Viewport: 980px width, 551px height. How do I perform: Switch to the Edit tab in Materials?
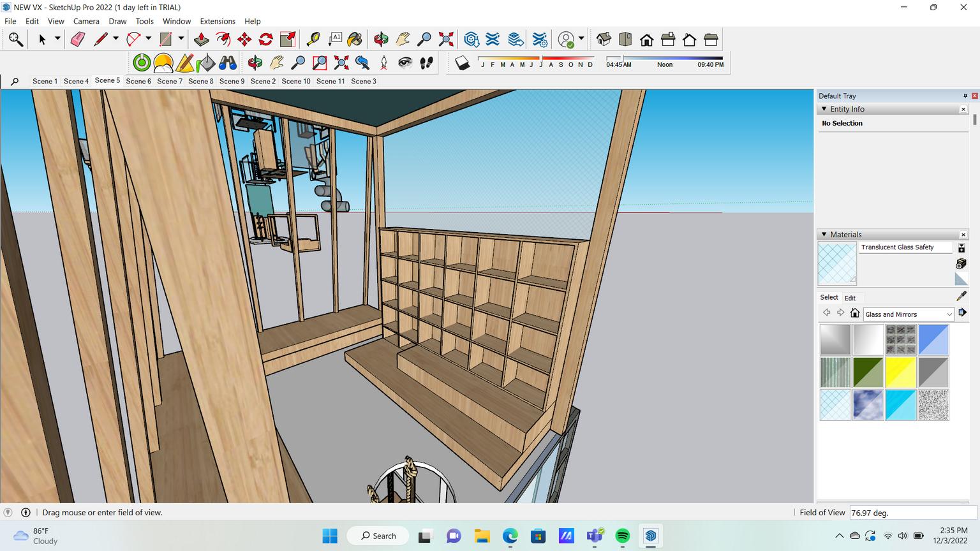850,298
